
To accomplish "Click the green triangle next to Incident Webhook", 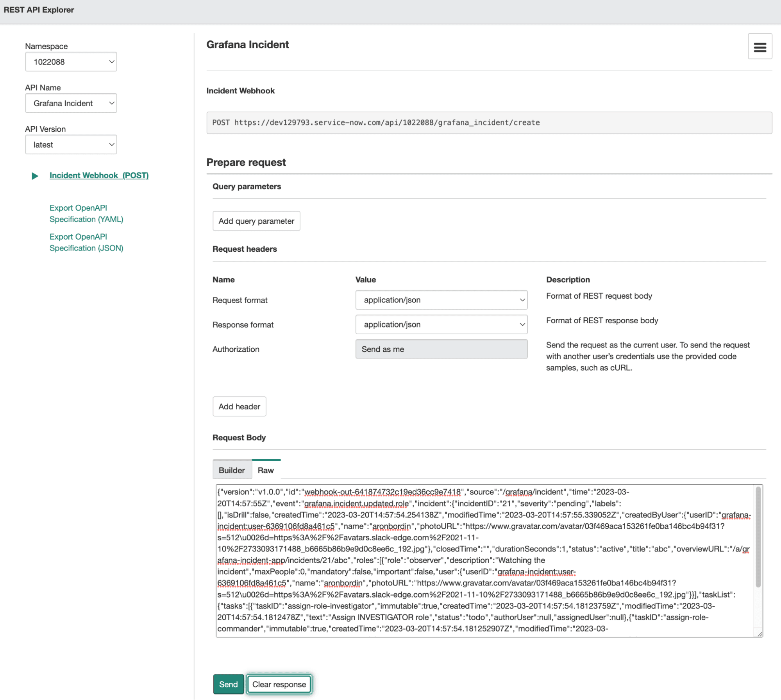I will [36, 175].
